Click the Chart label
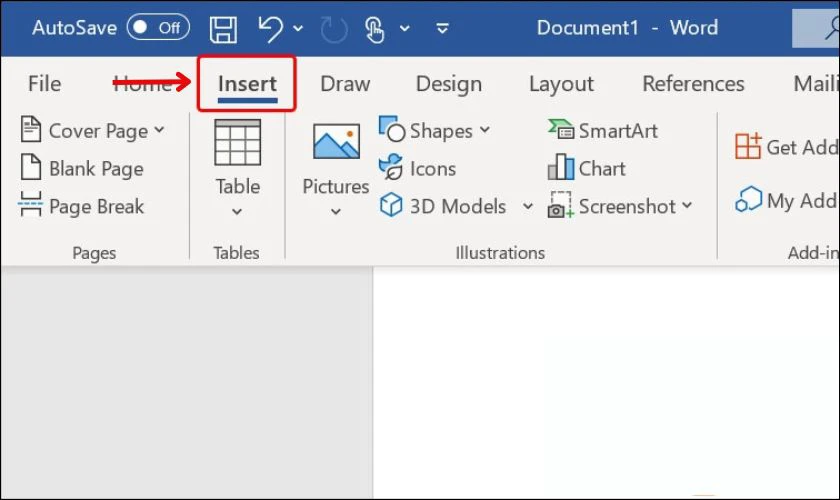The width and height of the screenshot is (840, 500). tap(602, 169)
